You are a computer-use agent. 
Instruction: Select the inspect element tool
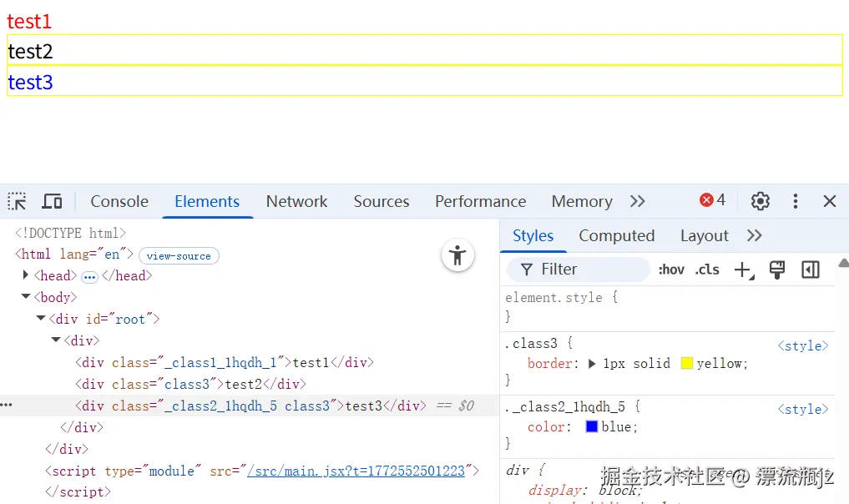pyautogui.click(x=16, y=201)
